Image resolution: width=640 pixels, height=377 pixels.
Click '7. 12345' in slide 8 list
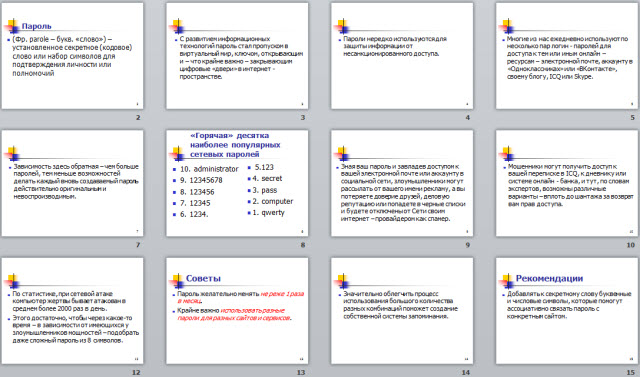195,203
